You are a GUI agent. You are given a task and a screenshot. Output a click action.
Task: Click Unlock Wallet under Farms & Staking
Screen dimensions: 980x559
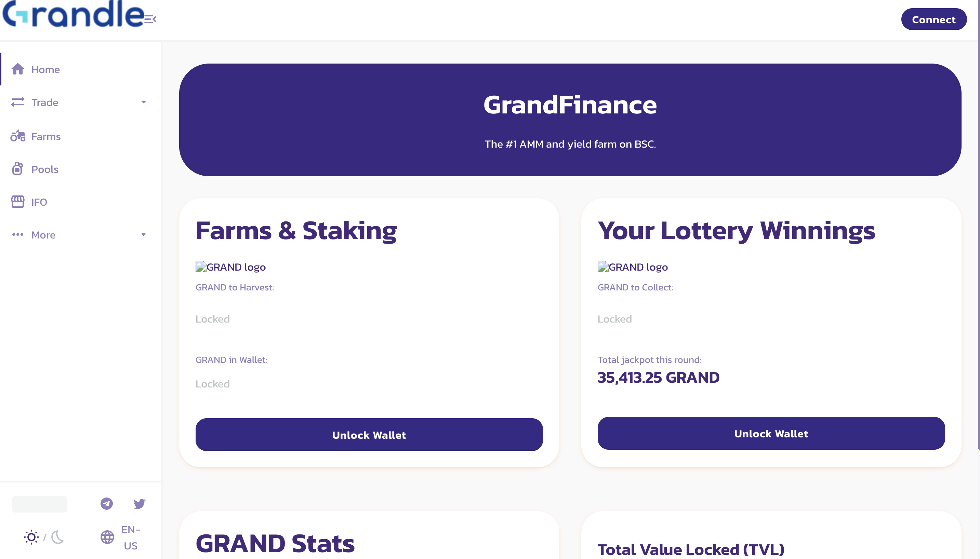coord(369,435)
